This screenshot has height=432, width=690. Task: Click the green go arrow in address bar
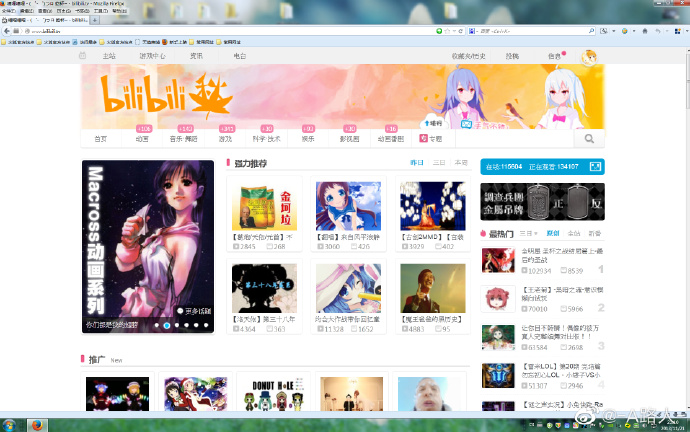pos(439,31)
